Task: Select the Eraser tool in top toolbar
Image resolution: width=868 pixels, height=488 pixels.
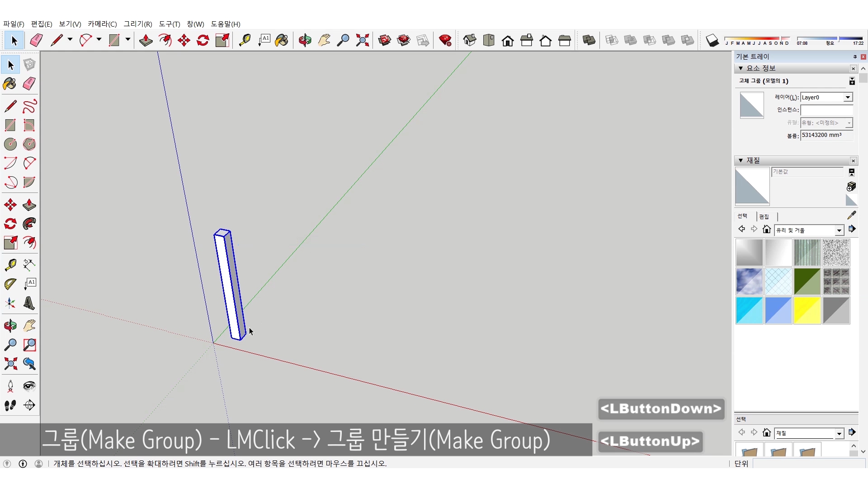Action: tap(36, 41)
